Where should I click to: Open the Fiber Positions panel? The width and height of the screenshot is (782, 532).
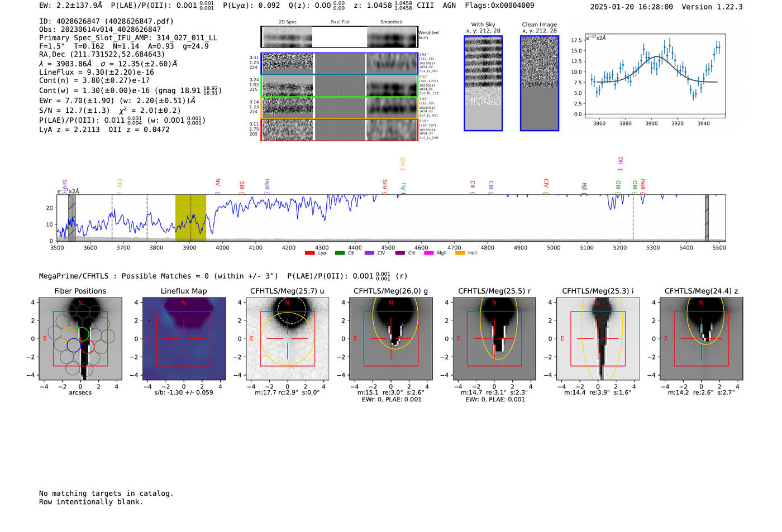[80, 338]
